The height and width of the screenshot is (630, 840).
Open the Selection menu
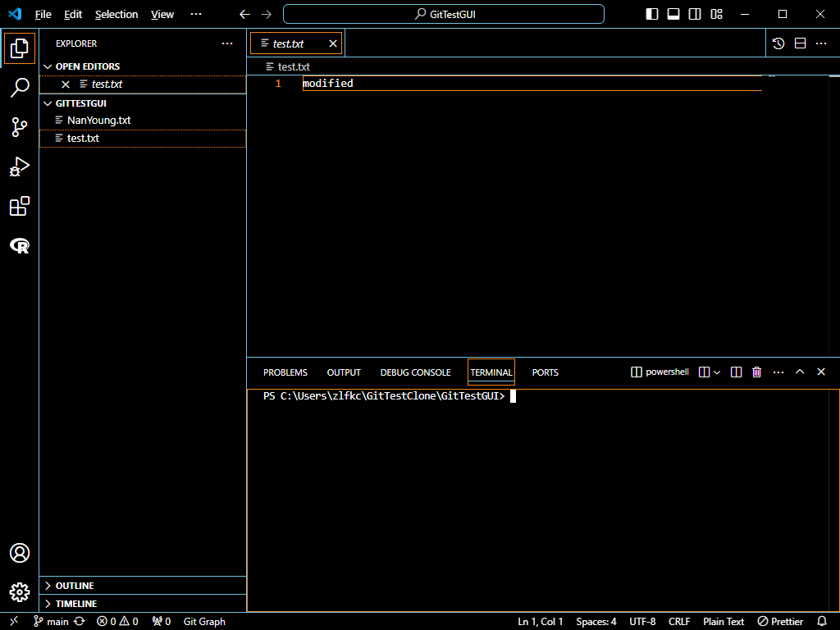click(116, 15)
